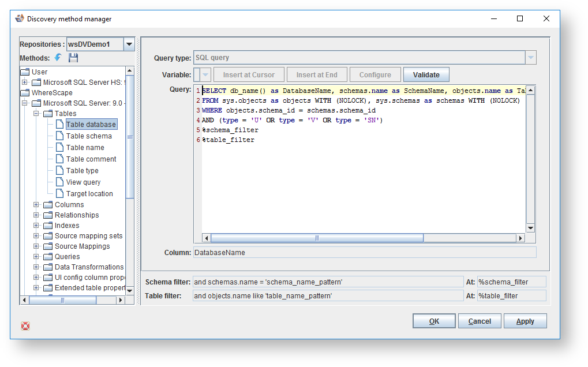Open the Variable dropdown arrow
588x367 pixels.
pos(205,75)
